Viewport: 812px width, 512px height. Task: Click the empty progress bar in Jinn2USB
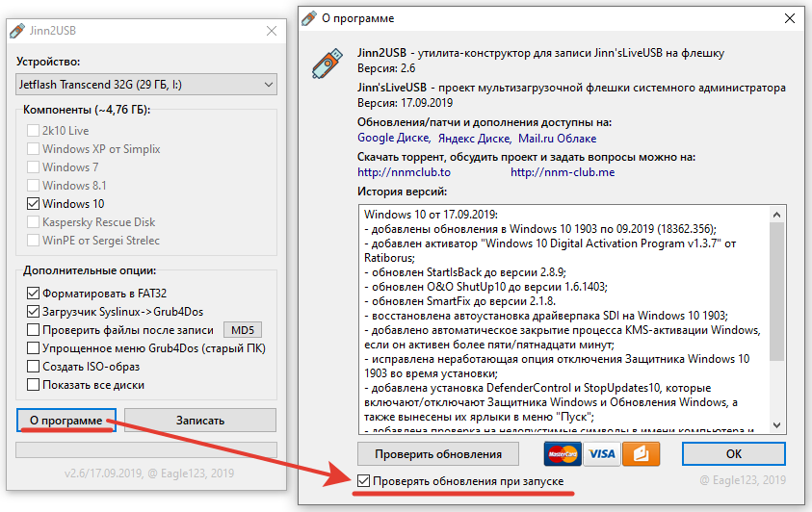tap(146, 449)
